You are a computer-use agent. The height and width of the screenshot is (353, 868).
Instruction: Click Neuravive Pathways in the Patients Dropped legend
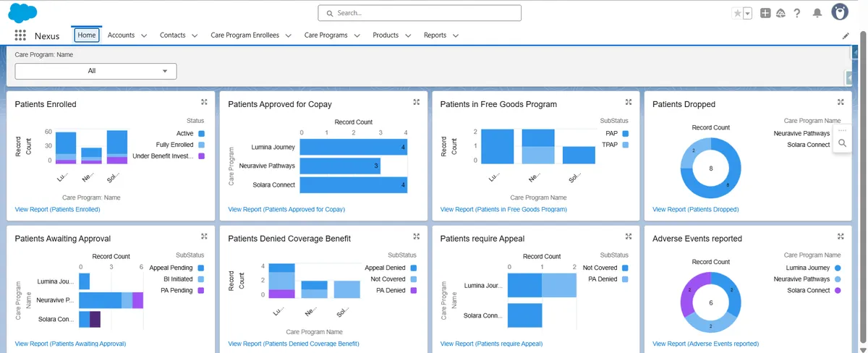coord(801,133)
